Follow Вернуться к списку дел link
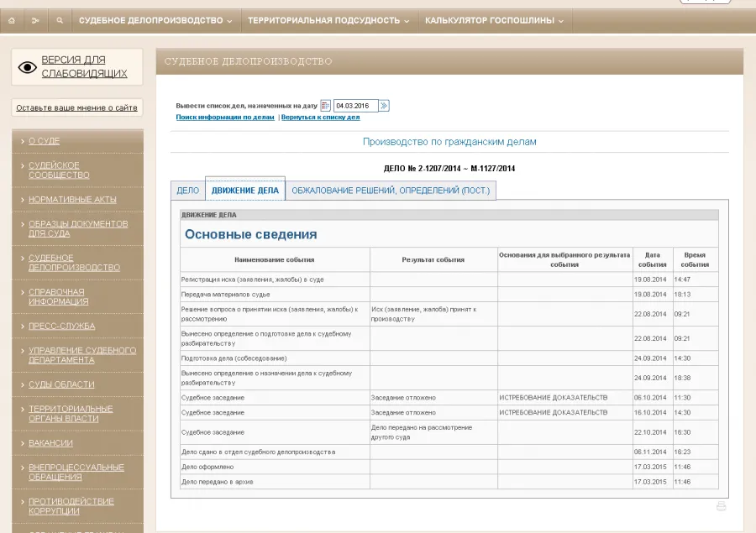Screen dimensions: 756x533 320,118
